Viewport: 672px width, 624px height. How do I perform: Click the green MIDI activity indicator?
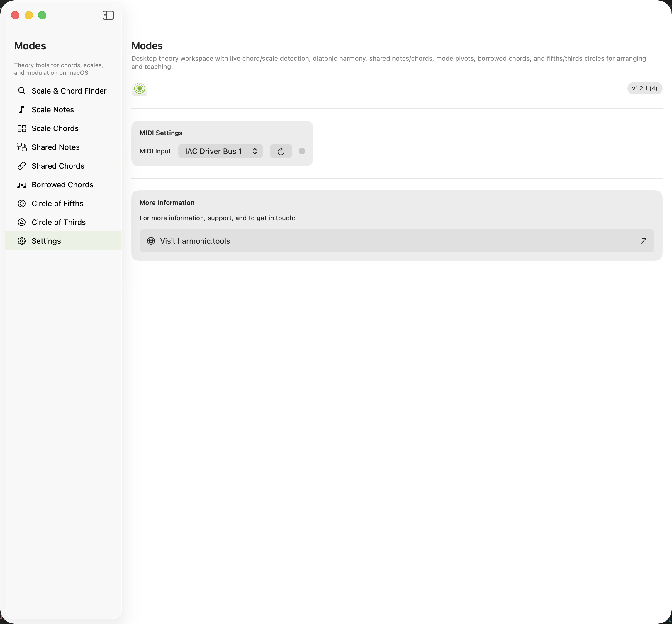(x=139, y=89)
